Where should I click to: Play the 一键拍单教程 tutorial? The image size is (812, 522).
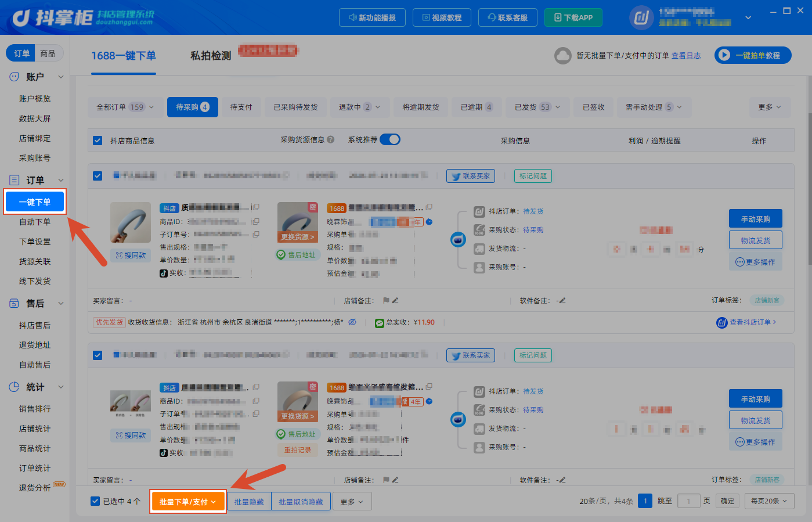tap(753, 55)
